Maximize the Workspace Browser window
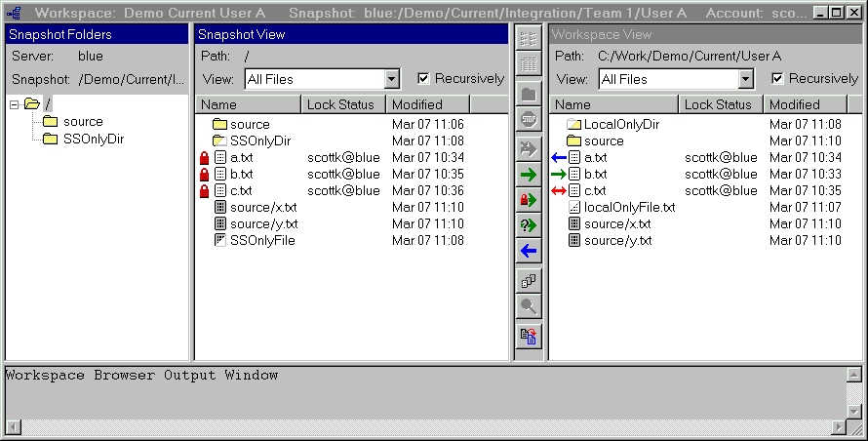The height and width of the screenshot is (441, 868). (838, 12)
